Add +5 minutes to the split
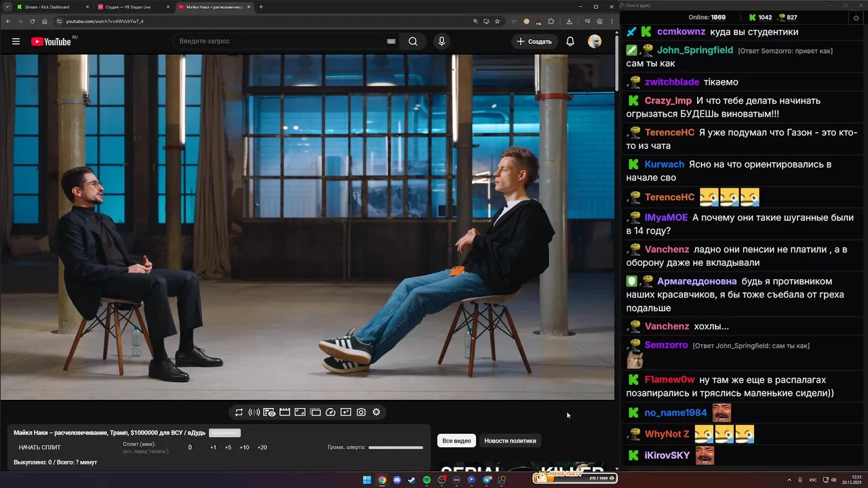The image size is (868, 488). point(228,447)
